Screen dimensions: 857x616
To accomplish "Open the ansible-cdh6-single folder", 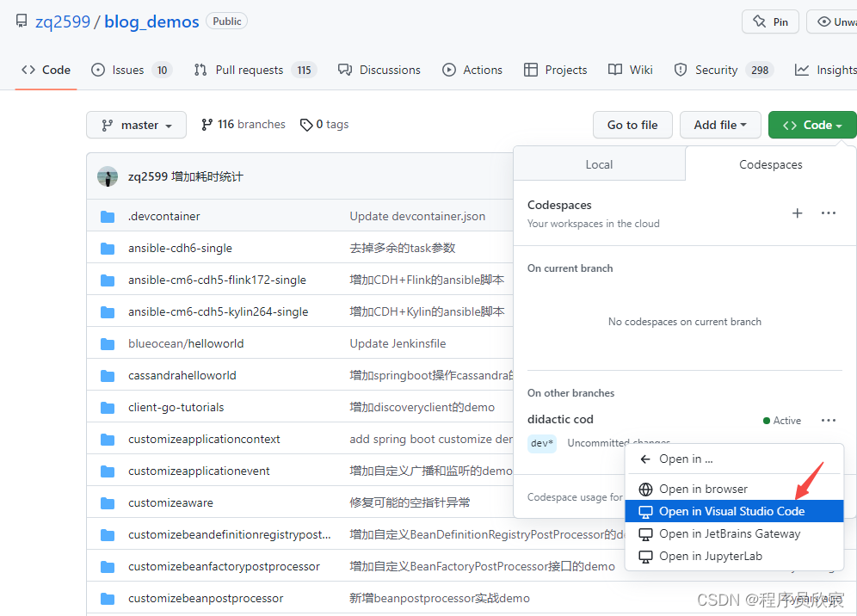I will [181, 248].
